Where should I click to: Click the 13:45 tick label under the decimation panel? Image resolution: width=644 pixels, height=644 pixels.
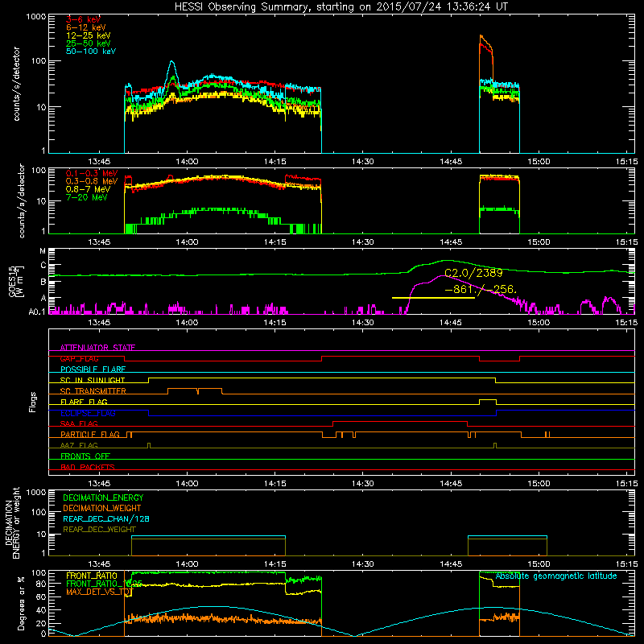click(x=99, y=564)
